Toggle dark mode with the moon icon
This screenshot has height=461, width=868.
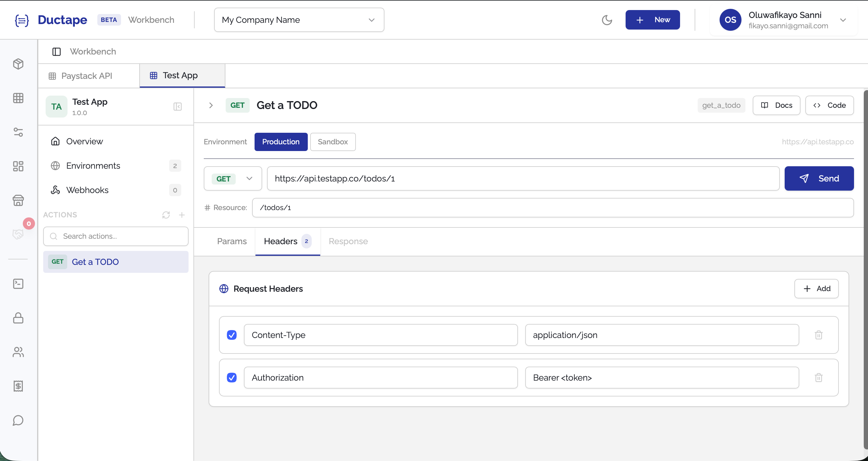tap(607, 19)
